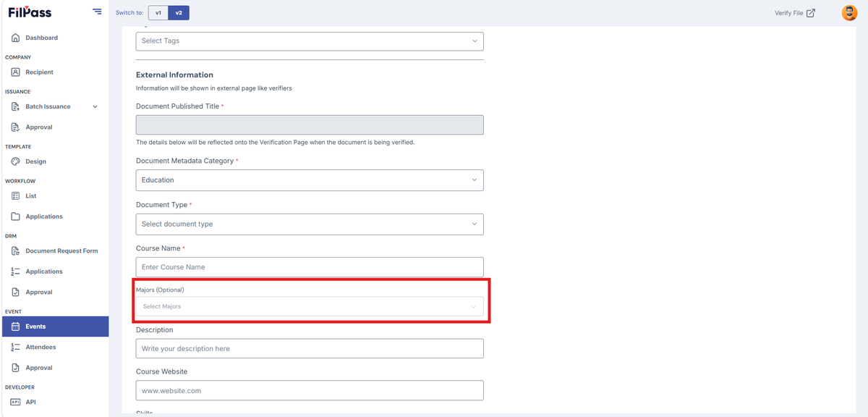Click the DEVELOPER section header
This screenshot has width=868, height=417.
tap(20, 387)
